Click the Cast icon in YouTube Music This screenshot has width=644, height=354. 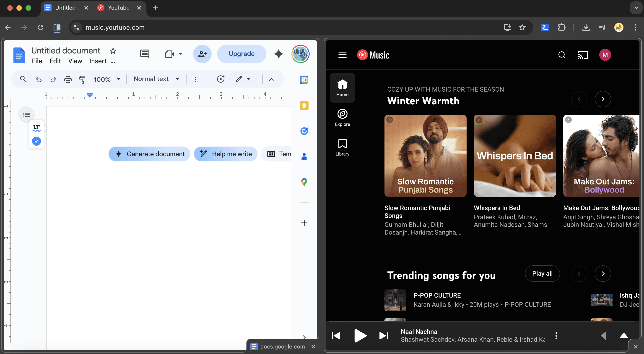pos(582,55)
